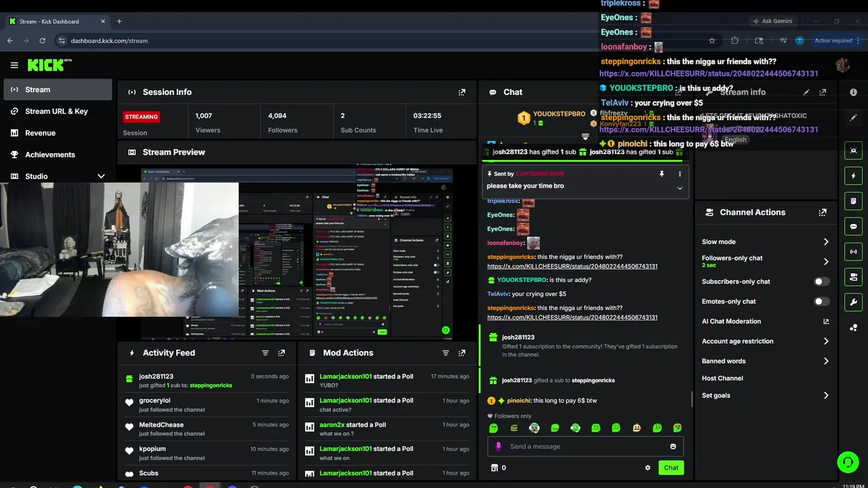Image resolution: width=868 pixels, height=488 pixels.
Task: Click the wrench icon in right sidebar
Action: [853, 302]
